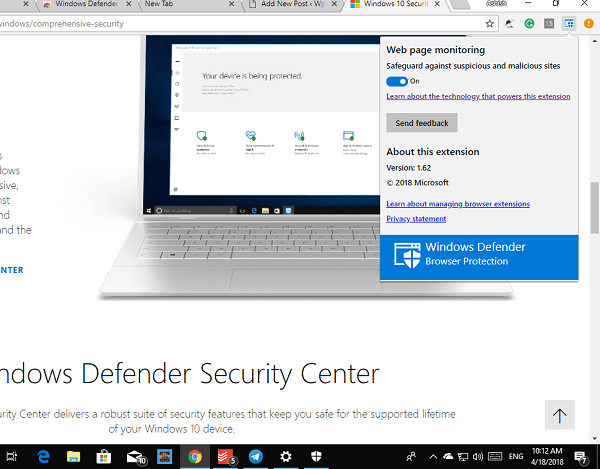Open Microsoft Edge from taskbar
600x469 pixels.
click(43, 456)
